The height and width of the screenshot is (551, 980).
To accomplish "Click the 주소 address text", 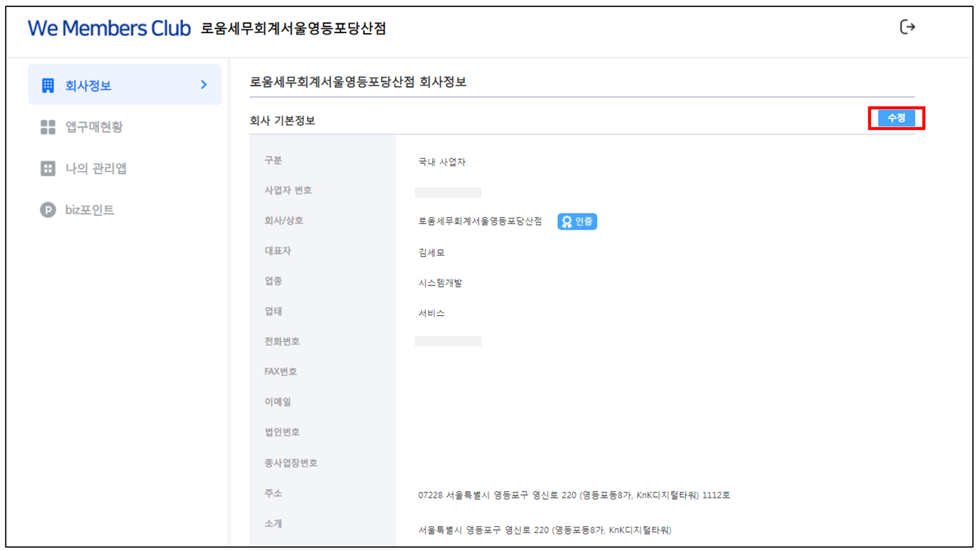I will click(573, 495).
